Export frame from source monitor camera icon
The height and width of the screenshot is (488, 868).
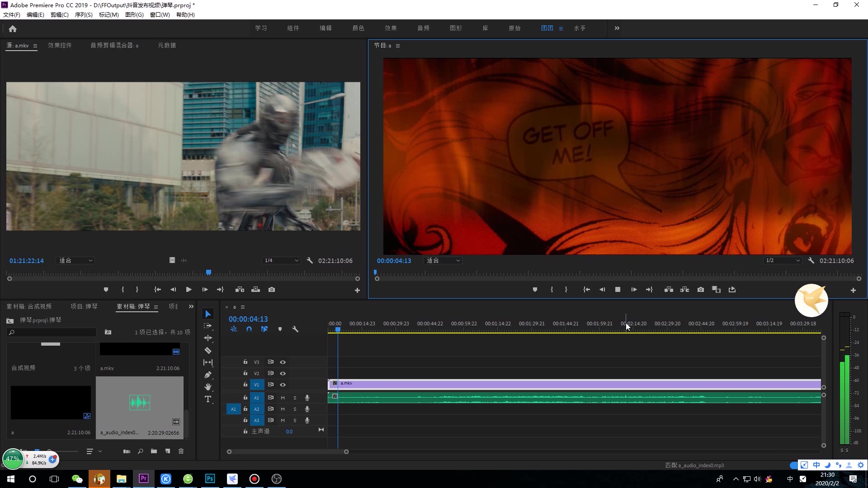click(272, 290)
